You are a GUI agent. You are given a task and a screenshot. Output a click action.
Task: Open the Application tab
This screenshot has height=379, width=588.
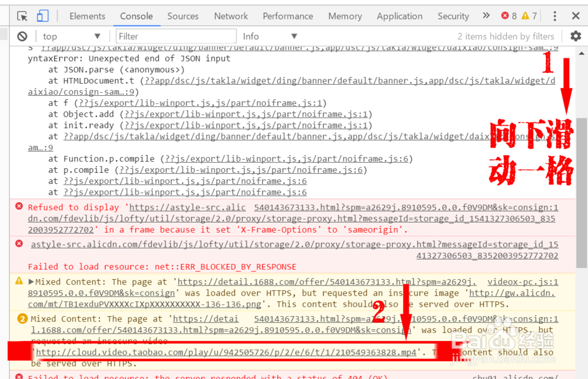400,16
